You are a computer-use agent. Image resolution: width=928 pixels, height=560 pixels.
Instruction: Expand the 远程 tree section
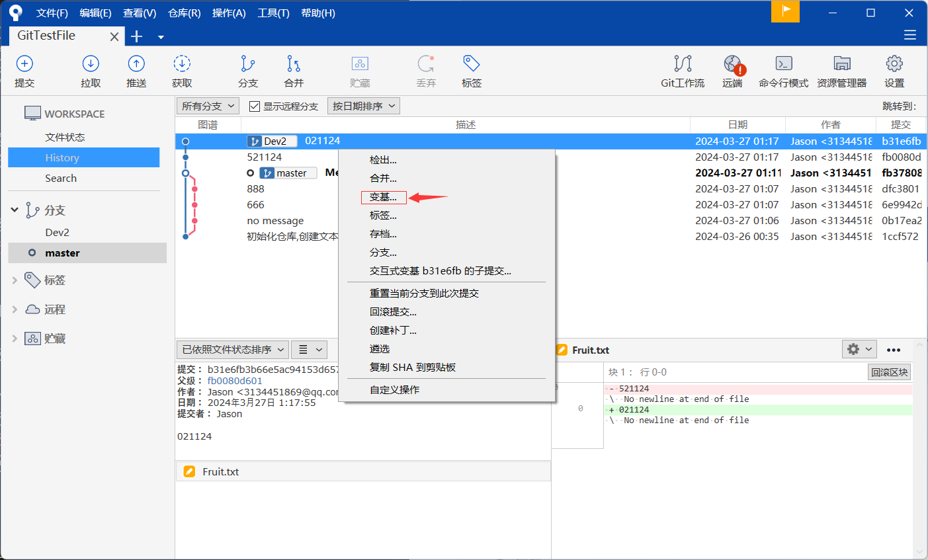15,309
